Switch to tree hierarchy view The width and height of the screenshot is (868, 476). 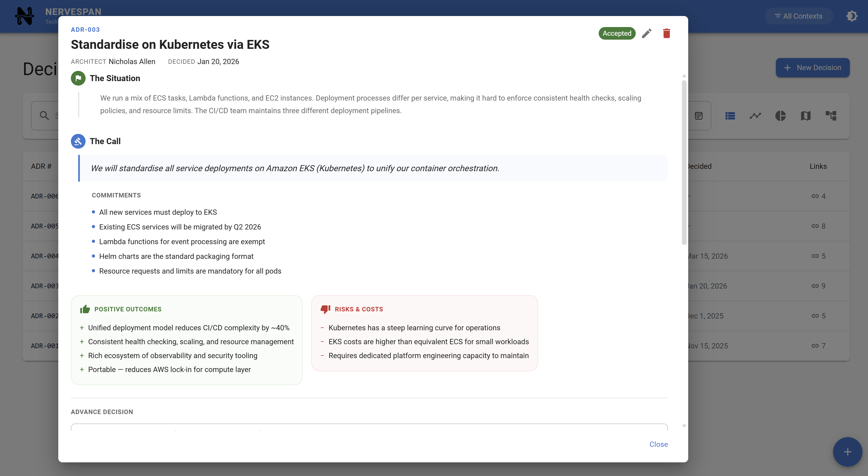[831, 116]
